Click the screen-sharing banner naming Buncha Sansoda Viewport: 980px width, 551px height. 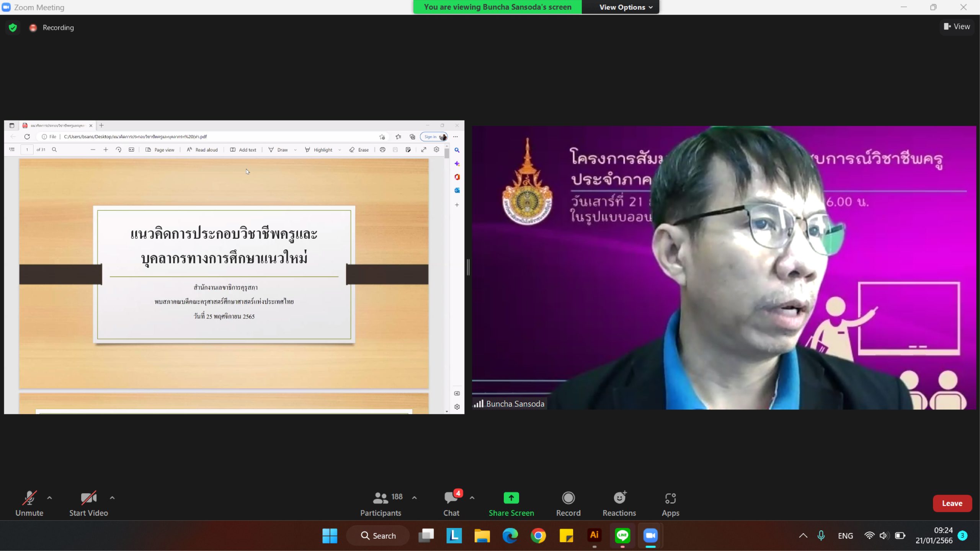pos(497,7)
